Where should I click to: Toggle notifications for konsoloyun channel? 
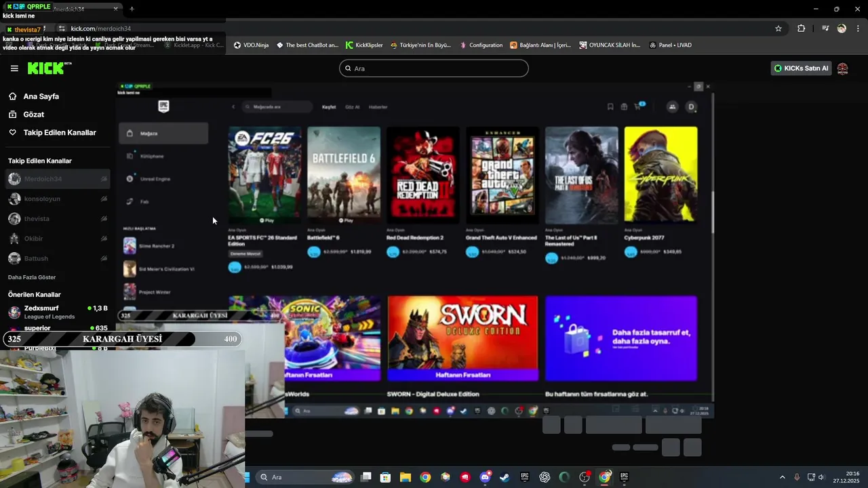click(x=104, y=199)
